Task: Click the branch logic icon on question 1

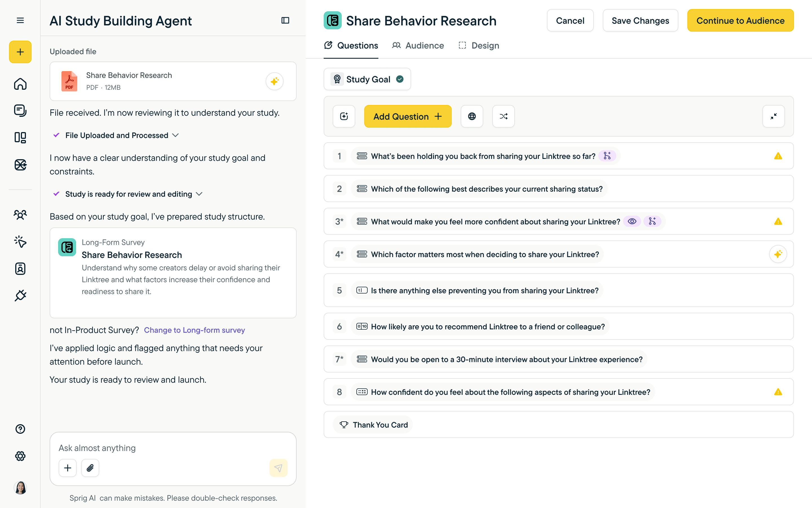Action: click(x=607, y=156)
